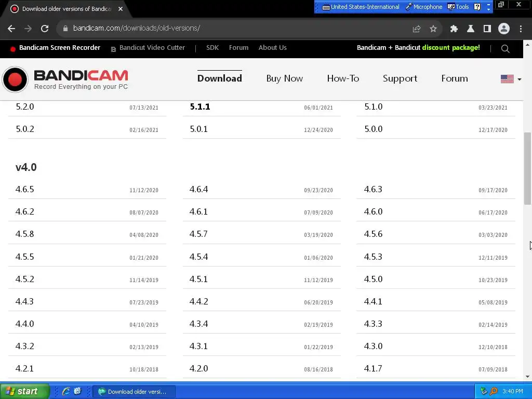Open the Support navigation tab
Viewport: 532px width, 399px height.
(x=400, y=78)
